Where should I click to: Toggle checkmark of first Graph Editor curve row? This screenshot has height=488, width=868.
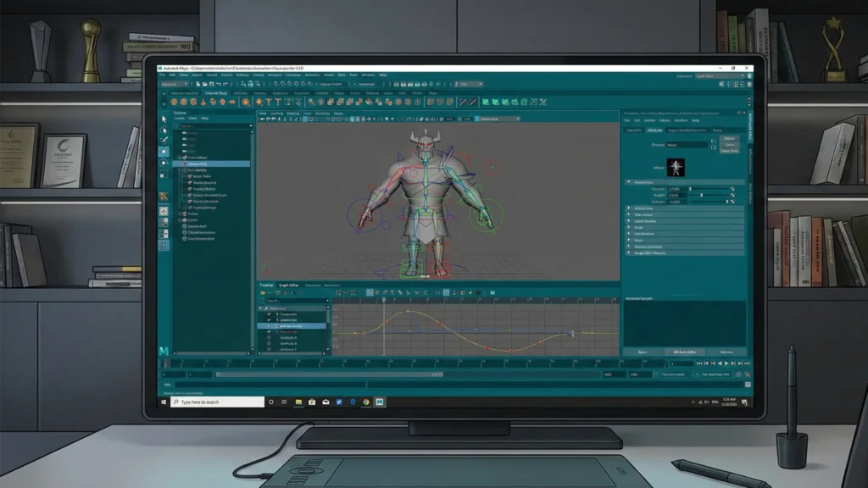tap(270, 313)
